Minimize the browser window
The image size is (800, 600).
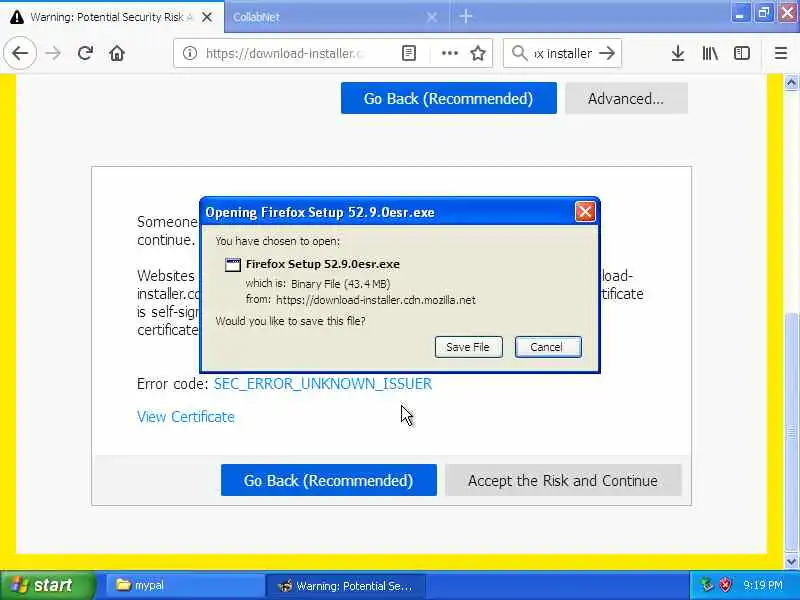pyautogui.click(x=739, y=13)
